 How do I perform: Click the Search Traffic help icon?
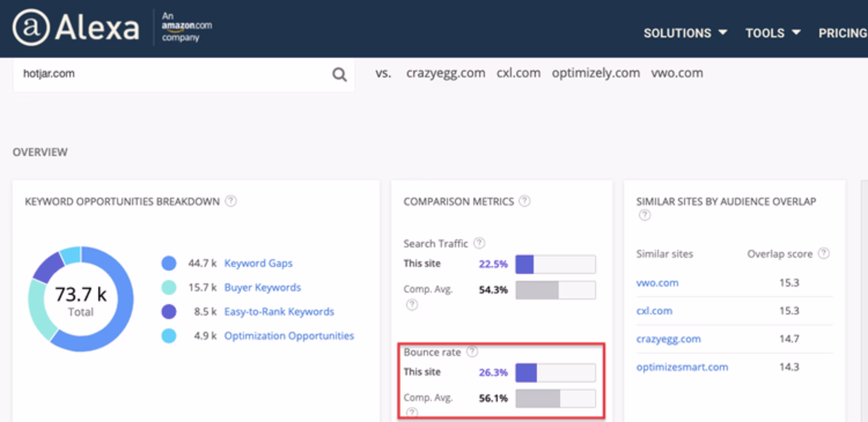[x=479, y=243]
